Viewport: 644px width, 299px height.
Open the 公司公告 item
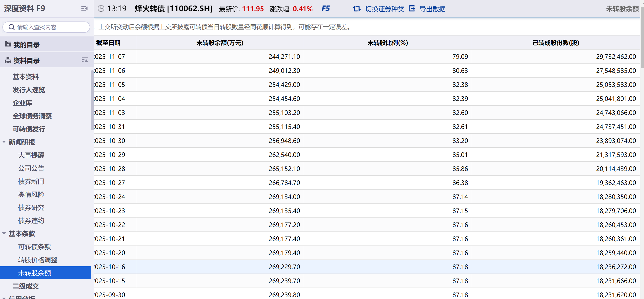coord(31,168)
